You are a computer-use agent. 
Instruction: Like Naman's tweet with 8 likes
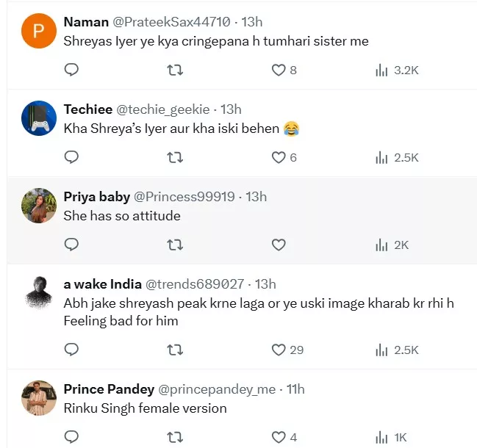(279, 71)
